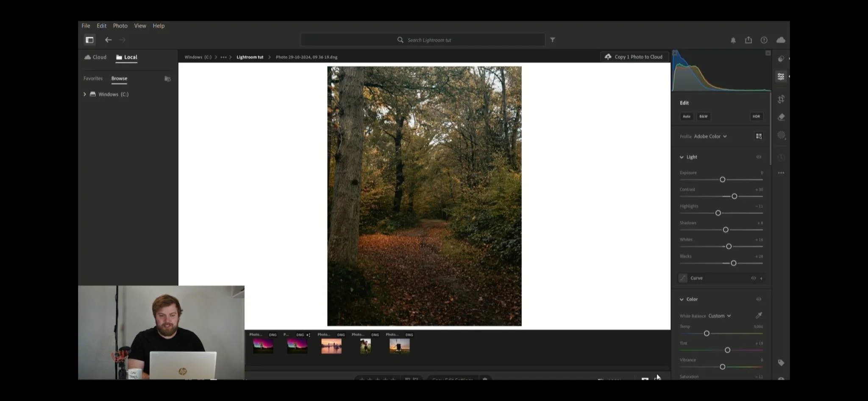Select the Masking tool
Image resolution: width=868 pixels, height=401 pixels.
tap(781, 135)
